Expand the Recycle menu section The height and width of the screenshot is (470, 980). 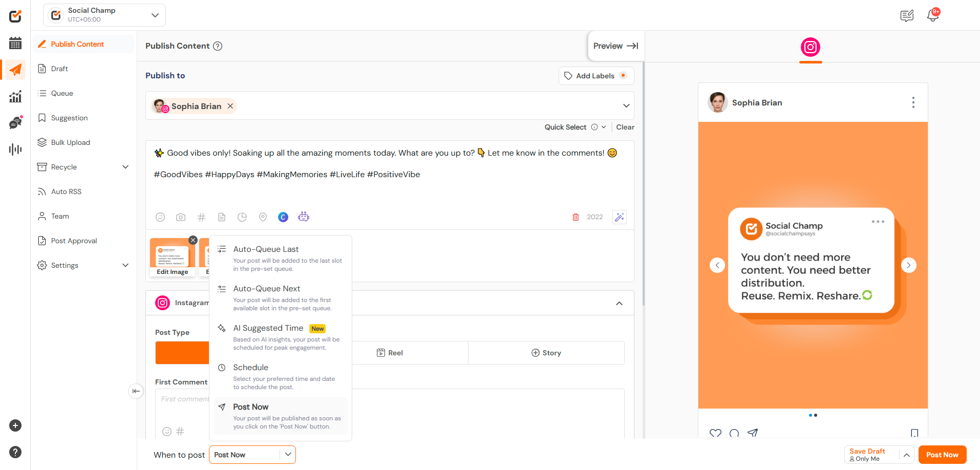click(125, 167)
